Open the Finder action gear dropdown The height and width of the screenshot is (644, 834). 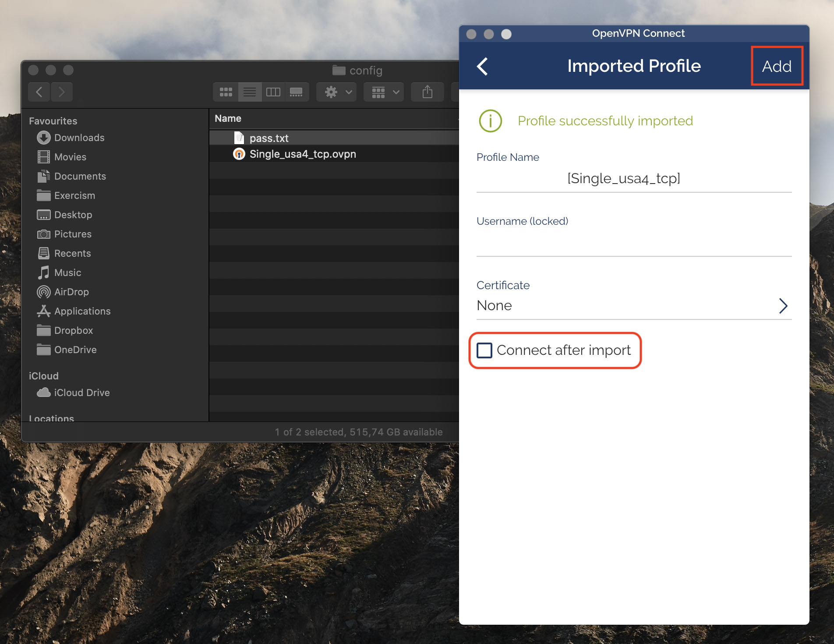336,92
